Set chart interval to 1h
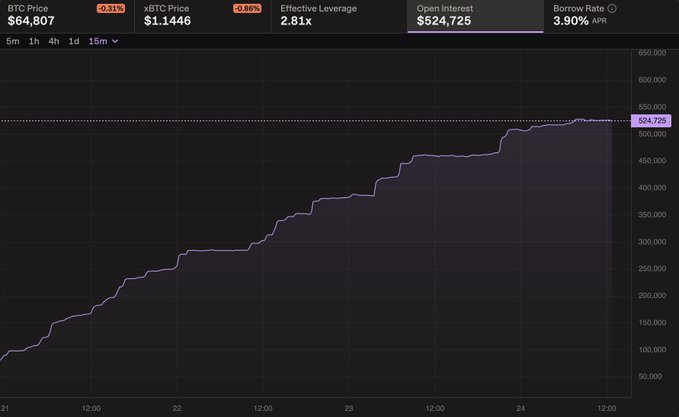Image resolution: width=679 pixels, height=417 pixels. [x=34, y=41]
